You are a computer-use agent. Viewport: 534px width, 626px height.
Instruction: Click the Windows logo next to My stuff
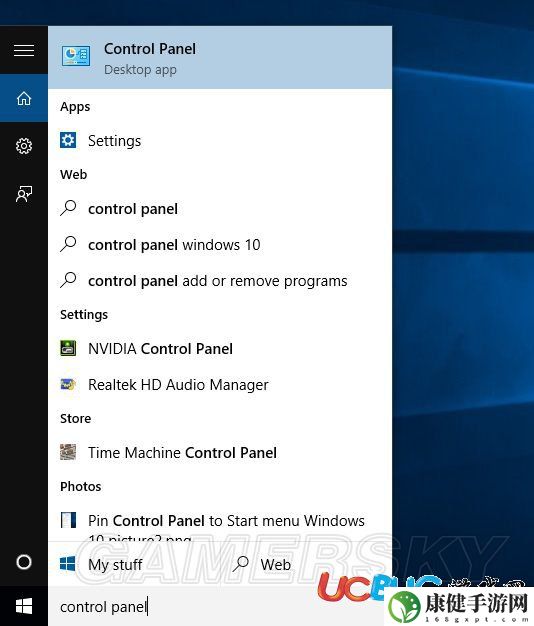pyautogui.click(x=67, y=564)
